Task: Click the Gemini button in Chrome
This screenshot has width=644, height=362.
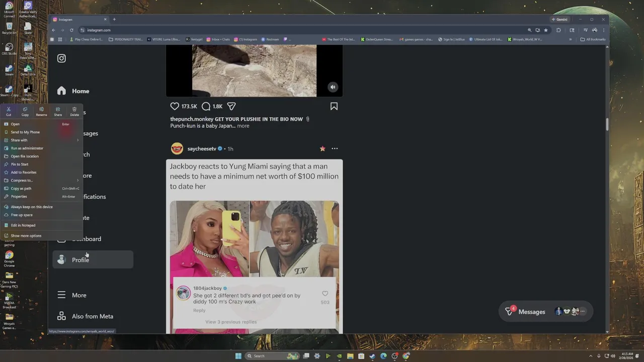Action: [x=559, y=20]
